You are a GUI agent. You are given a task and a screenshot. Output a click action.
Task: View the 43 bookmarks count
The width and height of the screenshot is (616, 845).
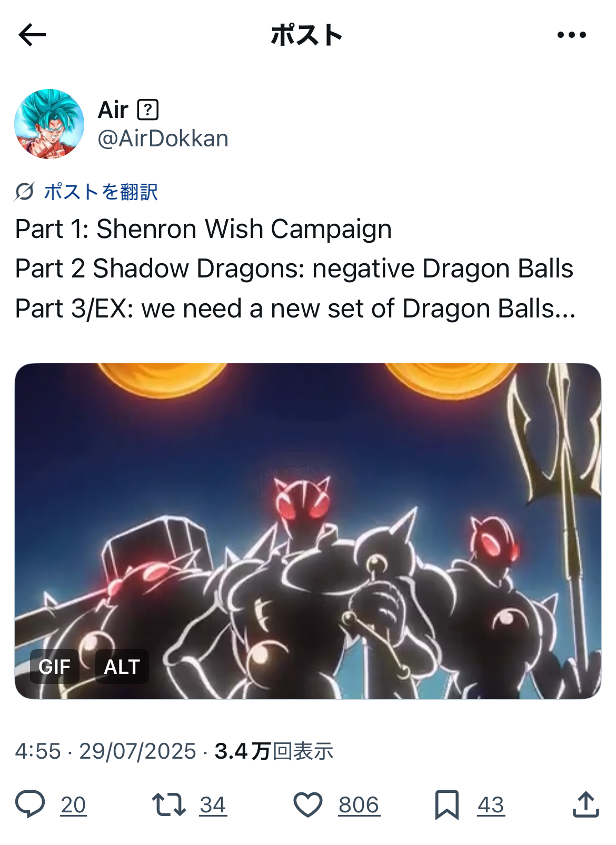(x=491, y=805)
